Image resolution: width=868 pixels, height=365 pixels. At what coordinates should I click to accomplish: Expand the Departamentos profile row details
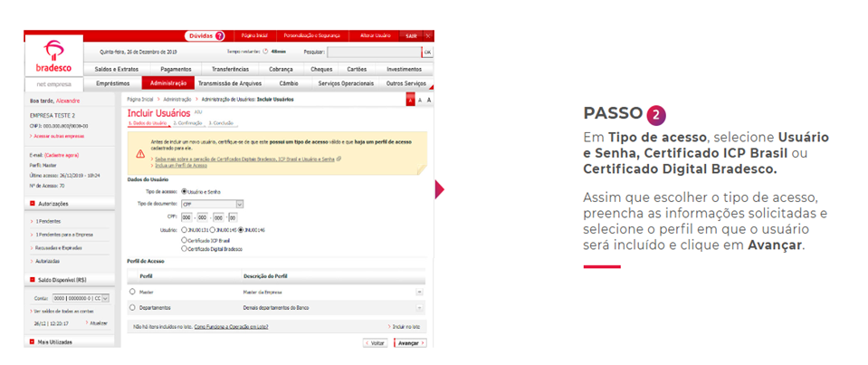[x=419, y=308]
